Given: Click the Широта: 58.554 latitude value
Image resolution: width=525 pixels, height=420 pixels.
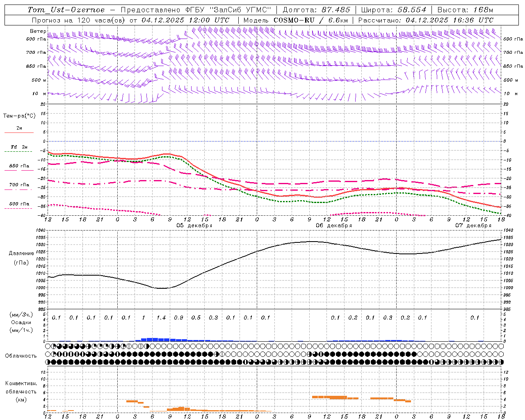Looking at the screenshot, I should (x=394, y=10).
